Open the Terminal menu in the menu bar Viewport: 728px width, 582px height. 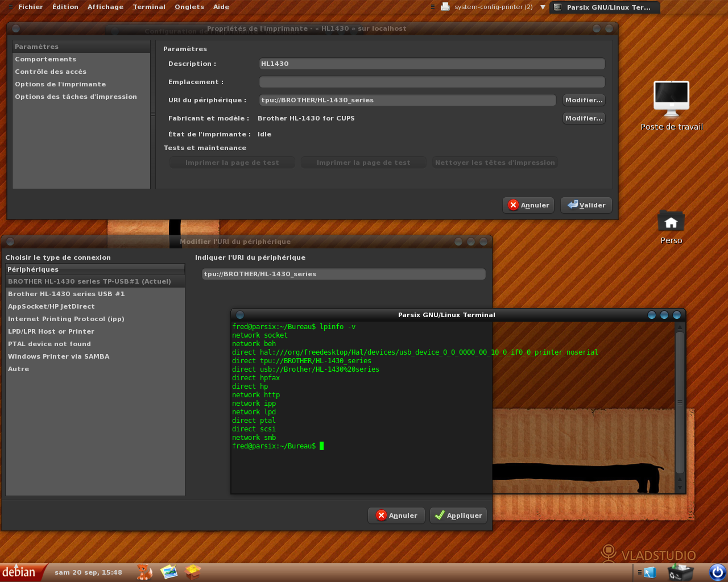point(149,7)
